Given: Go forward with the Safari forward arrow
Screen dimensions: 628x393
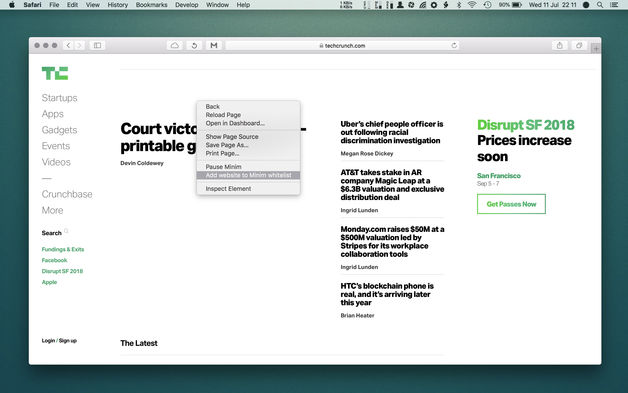Looking at the screenshot, I should (79, 45).
